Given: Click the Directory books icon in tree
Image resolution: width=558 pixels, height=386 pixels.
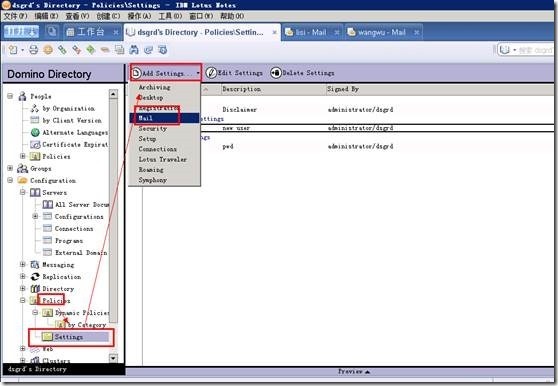Looking at the screenshot, I should [35, 289].
